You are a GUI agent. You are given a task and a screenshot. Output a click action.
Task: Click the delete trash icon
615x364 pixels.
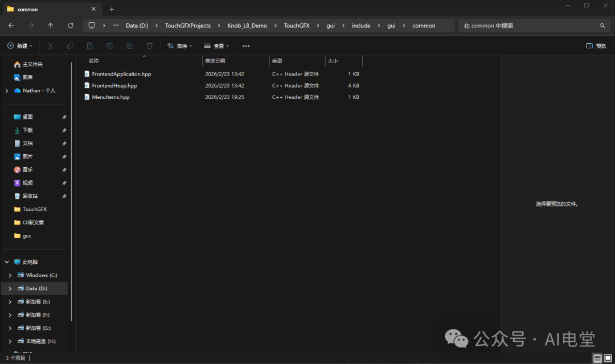(149, 46)
